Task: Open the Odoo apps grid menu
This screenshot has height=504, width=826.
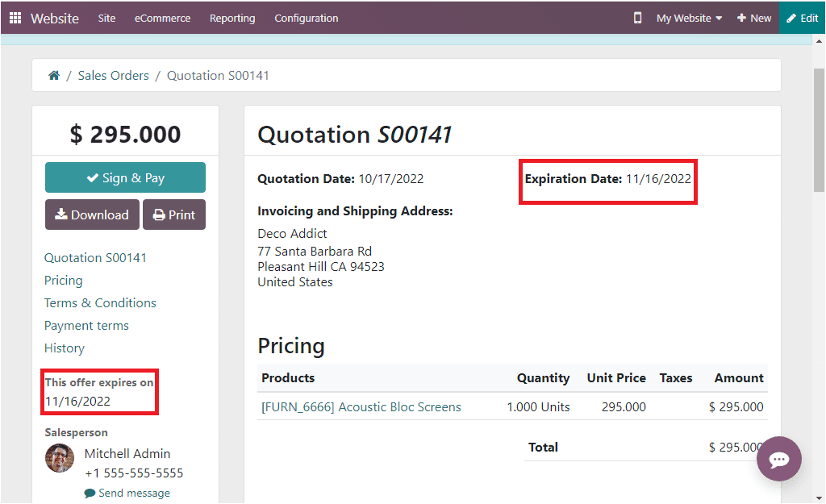Action: point(15,18)
